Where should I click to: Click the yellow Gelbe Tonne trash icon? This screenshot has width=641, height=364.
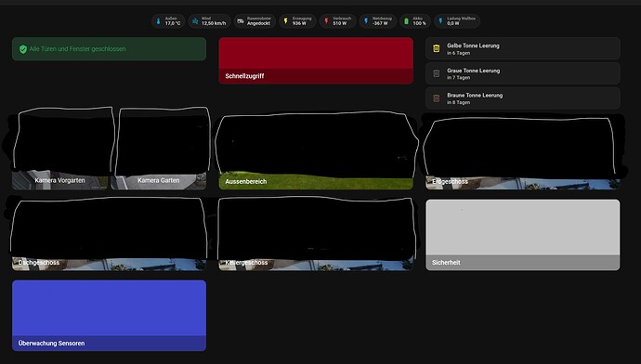point(437,48)
